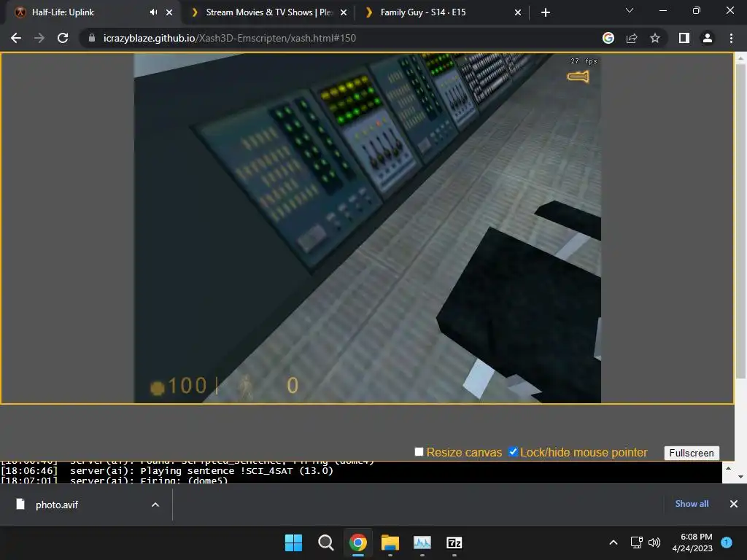View site information lock icon
The width and height of the screenshot is (747, 560).
click(92, 38)
